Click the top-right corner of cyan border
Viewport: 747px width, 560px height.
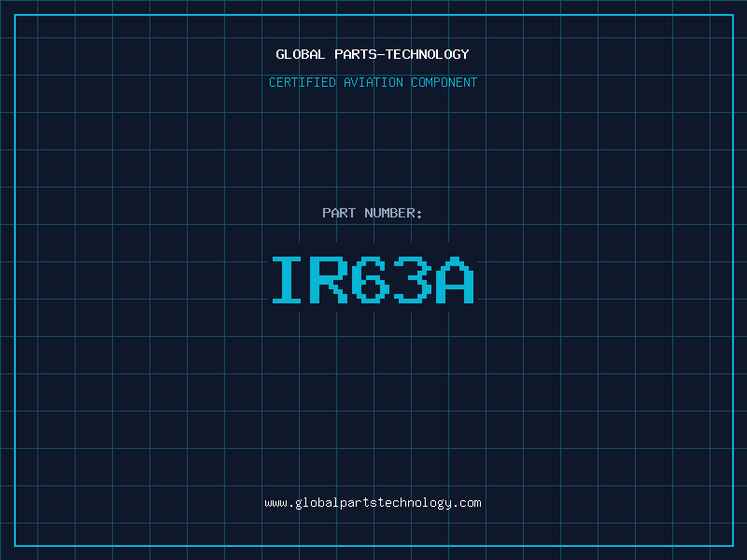[x=733, y=15]
